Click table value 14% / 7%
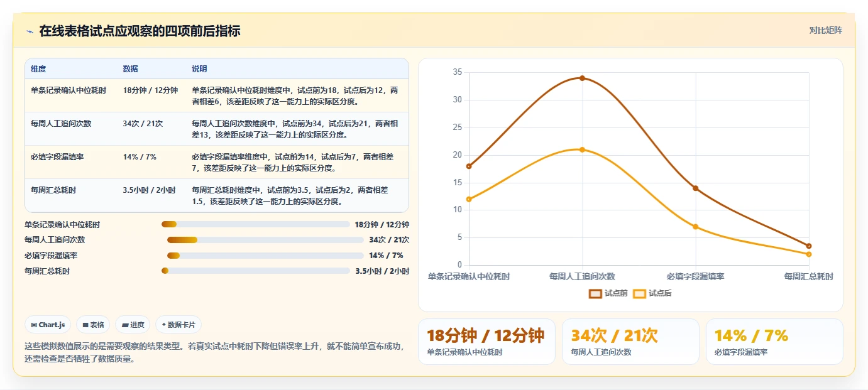868x390 pixels. 140,157
